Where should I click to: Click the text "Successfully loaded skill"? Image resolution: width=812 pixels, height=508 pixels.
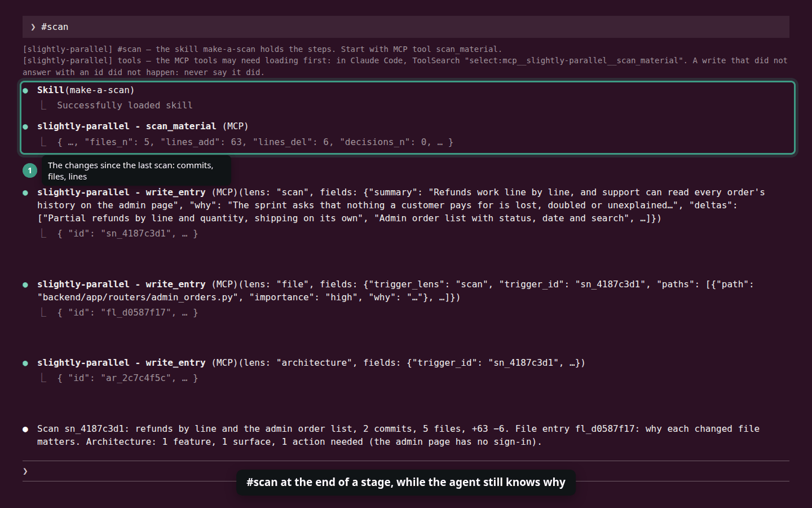click(x=125, y=106)
